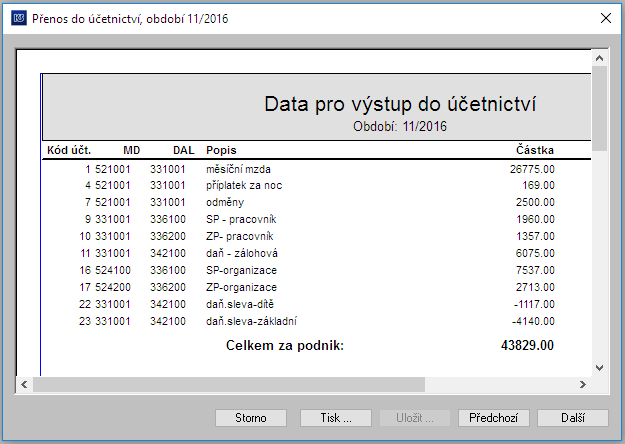This screenshot has width=625, height=444.
Task: Click the amount 1960.00
Action: (x=535, y=219)
